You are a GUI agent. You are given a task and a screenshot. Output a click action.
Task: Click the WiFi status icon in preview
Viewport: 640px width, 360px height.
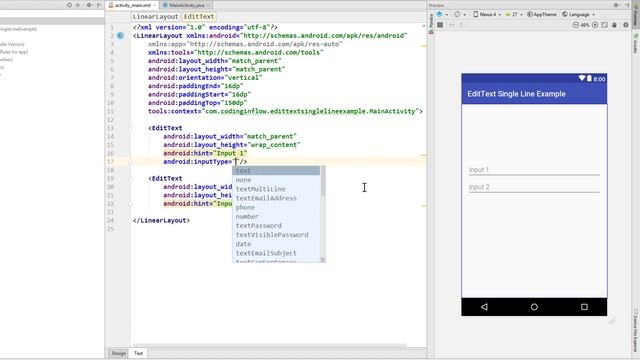[x=582, y=78]
